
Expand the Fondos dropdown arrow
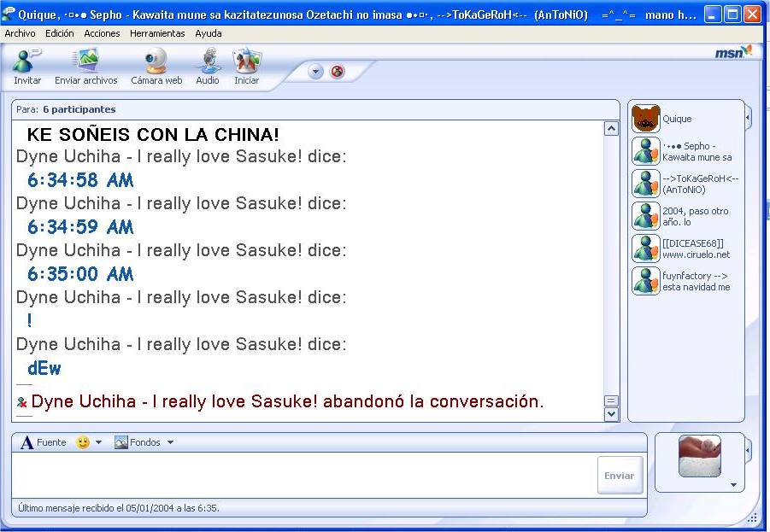click(170, 442)
